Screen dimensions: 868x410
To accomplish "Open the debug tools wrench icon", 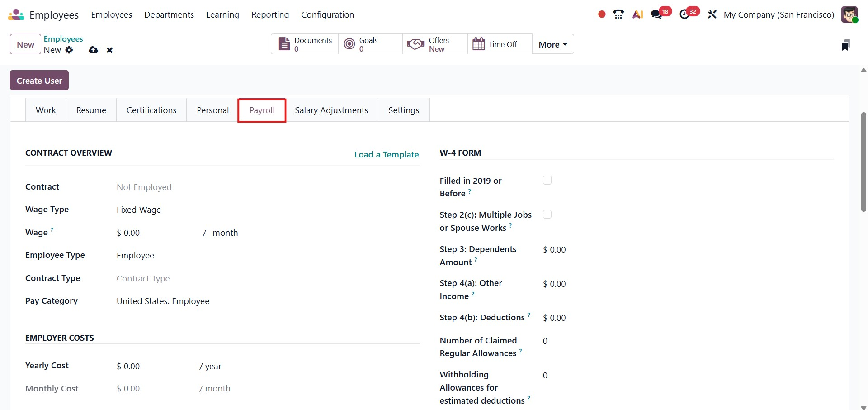I will [712, 14].
